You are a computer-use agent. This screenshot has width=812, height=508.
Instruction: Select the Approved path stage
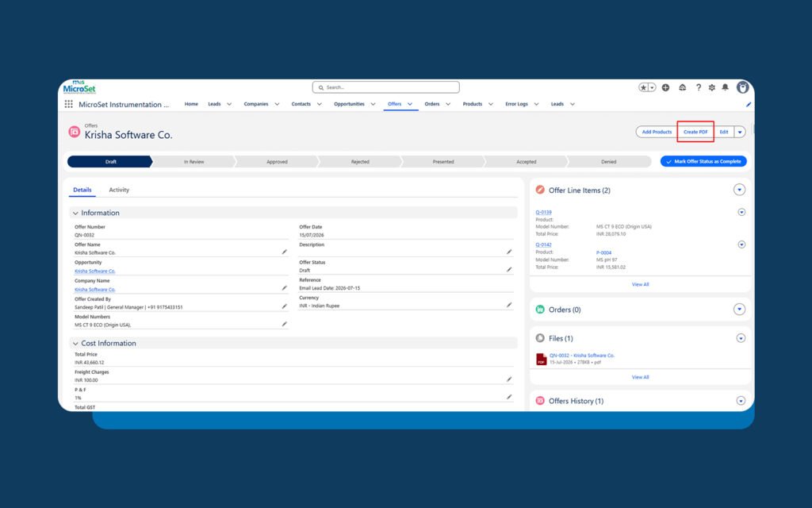click(277, 162)
